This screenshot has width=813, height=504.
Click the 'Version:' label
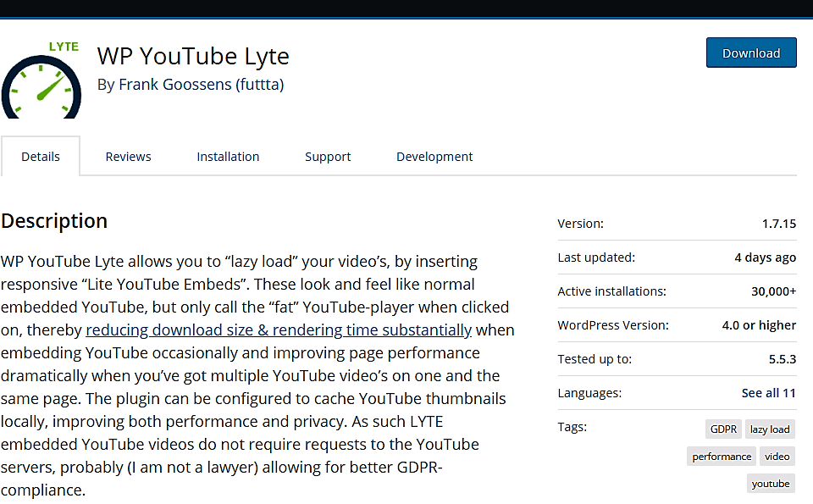point(581,224)
